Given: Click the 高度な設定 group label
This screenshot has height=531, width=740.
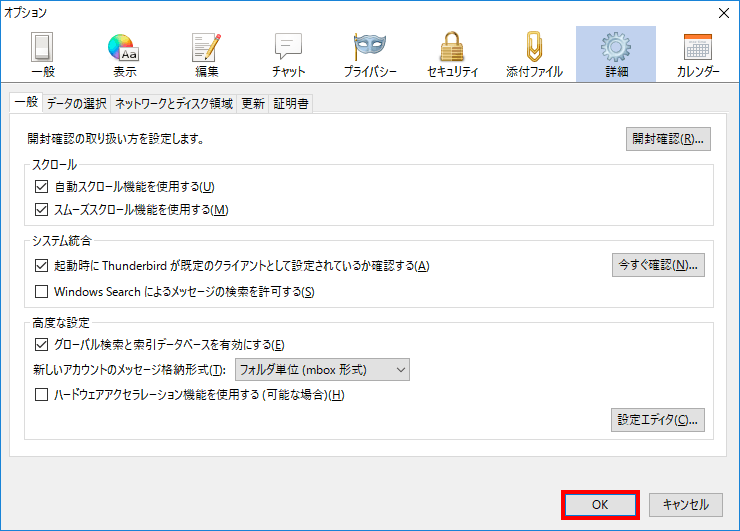Looking at the screenshot, I should [x=61, y=323].
